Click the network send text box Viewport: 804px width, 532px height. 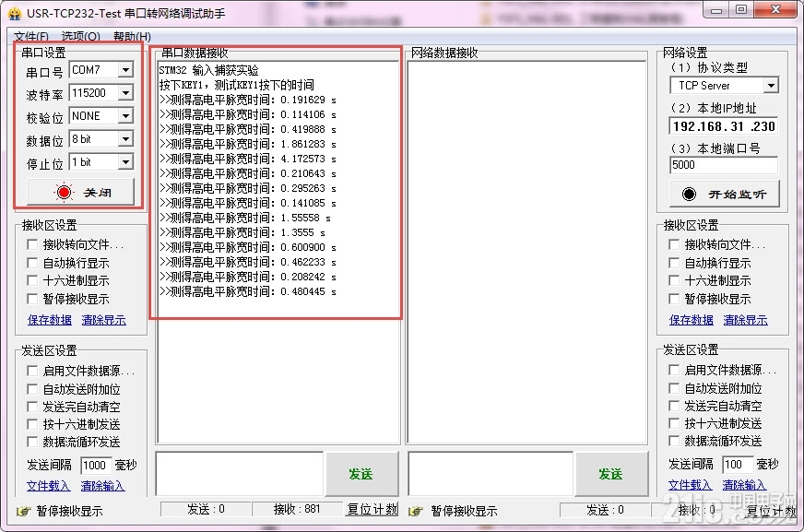[x=491, y=474]
